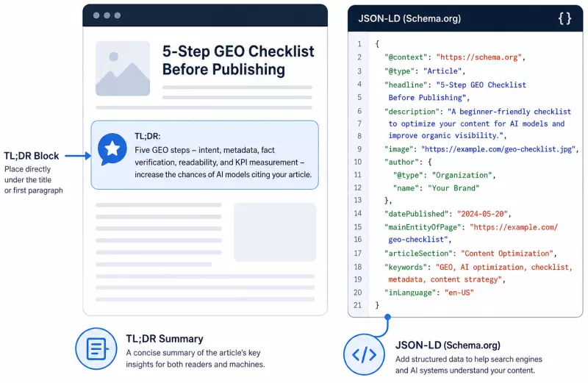Click the first window dot in mockup title bar

96,15
